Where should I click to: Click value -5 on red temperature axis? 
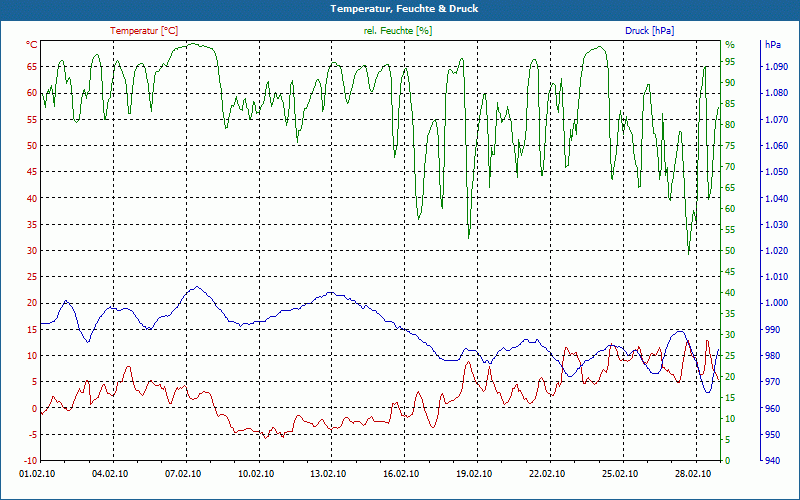point(33,435)
